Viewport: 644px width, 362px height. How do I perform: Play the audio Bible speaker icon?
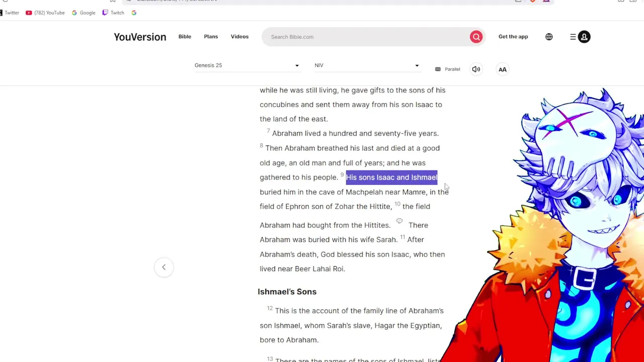point(476,69)
